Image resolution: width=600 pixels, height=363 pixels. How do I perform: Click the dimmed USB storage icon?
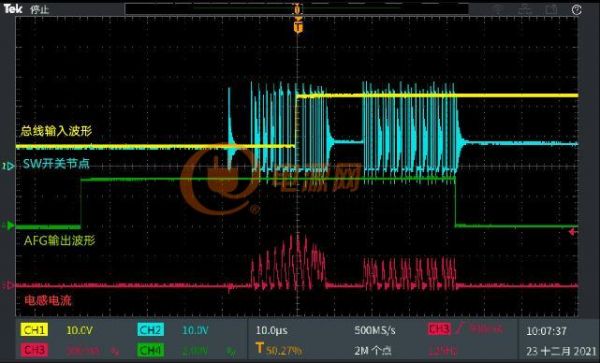point(551,10)
